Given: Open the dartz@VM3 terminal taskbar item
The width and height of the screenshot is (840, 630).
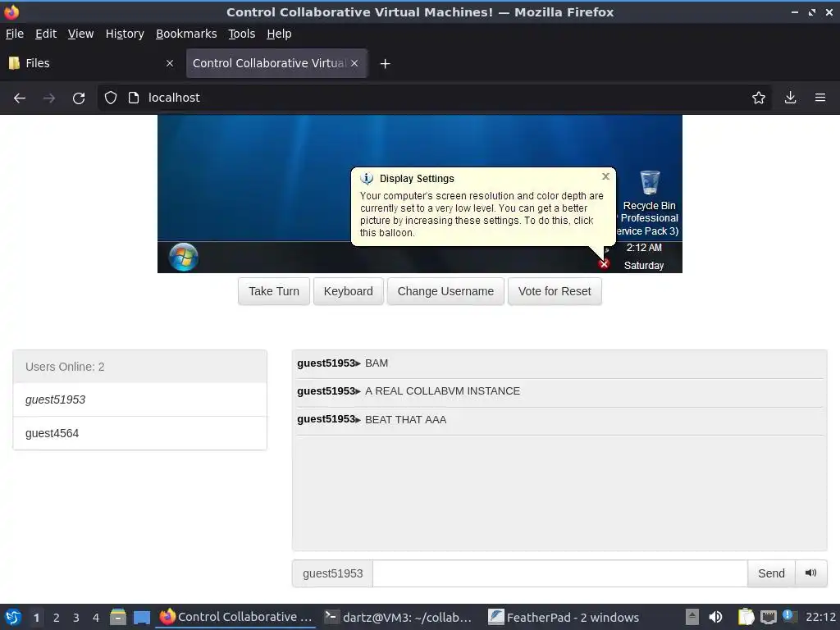Looking at the screenshot, I should (399, 617).
